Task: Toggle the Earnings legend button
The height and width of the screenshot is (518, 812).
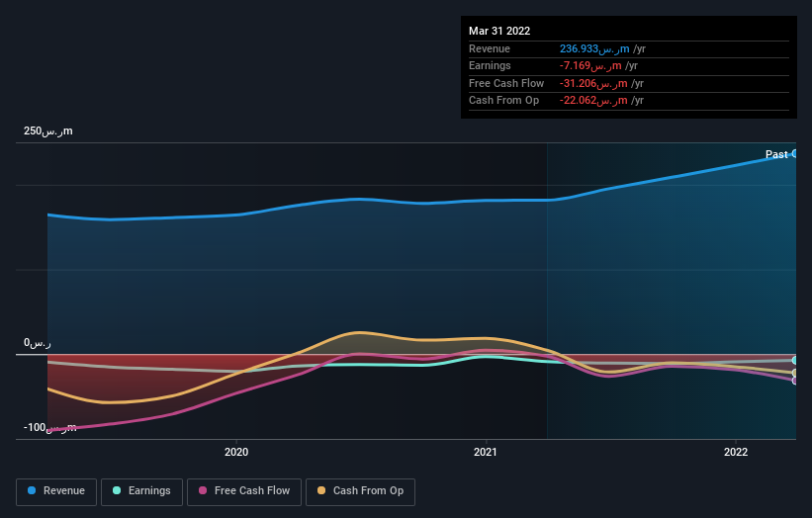Action: (141, 491)
